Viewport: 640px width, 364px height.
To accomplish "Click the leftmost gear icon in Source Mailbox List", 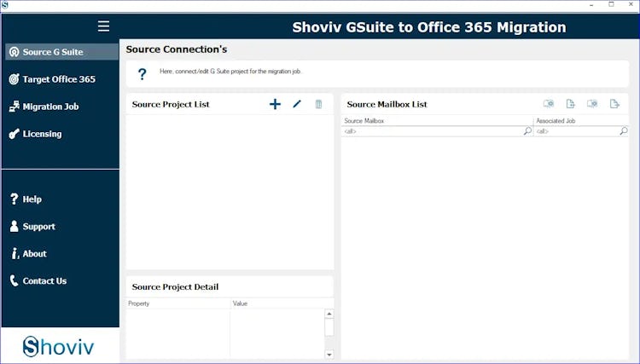I will (549, 104).
